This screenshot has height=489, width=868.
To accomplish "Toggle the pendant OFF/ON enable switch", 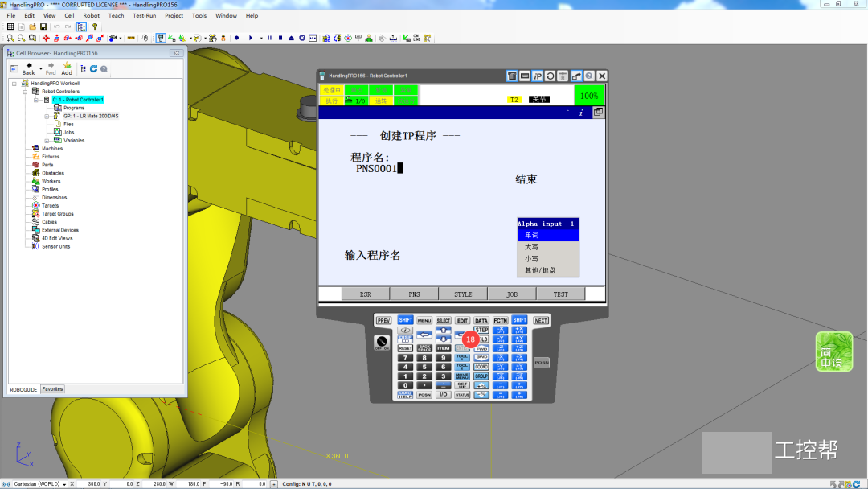I will point(382,343).
